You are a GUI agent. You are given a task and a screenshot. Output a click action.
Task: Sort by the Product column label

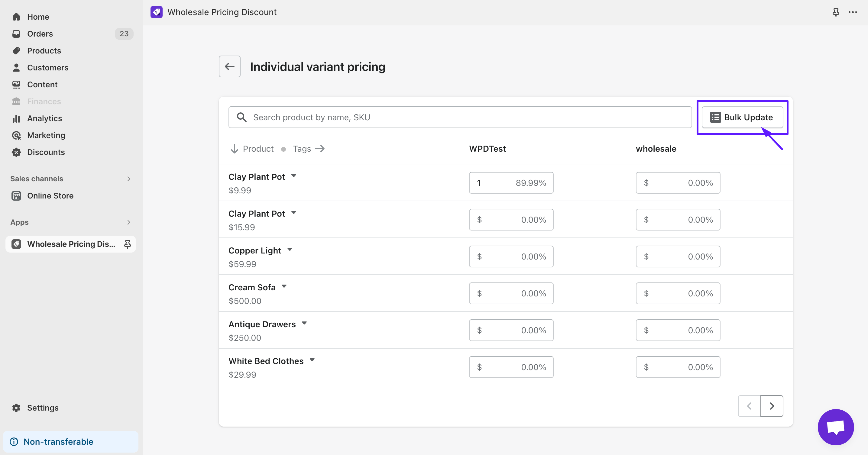(x=258, y=149)
